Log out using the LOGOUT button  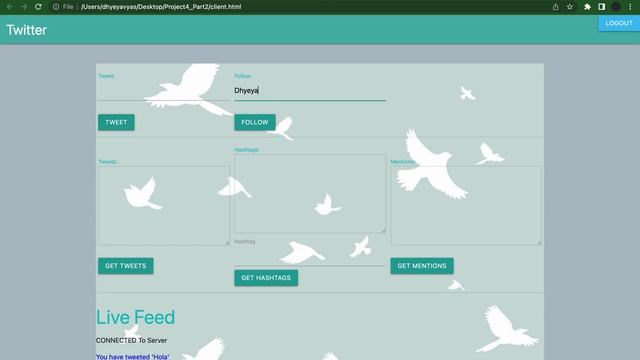pos(619,23)
